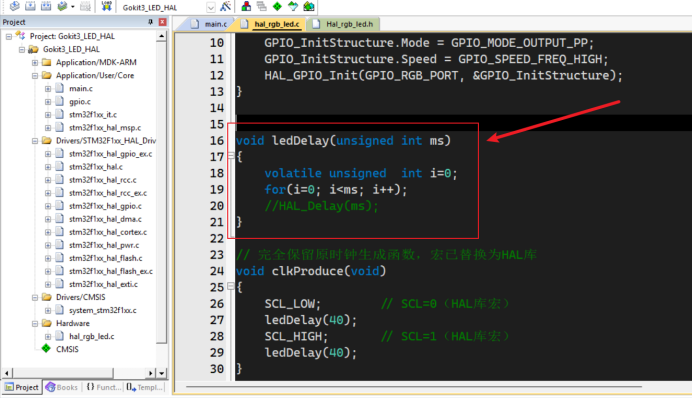Select stm32f1xx_hal_cortex.c file
This screenshot has width=692, height=399.
(108, 232)
